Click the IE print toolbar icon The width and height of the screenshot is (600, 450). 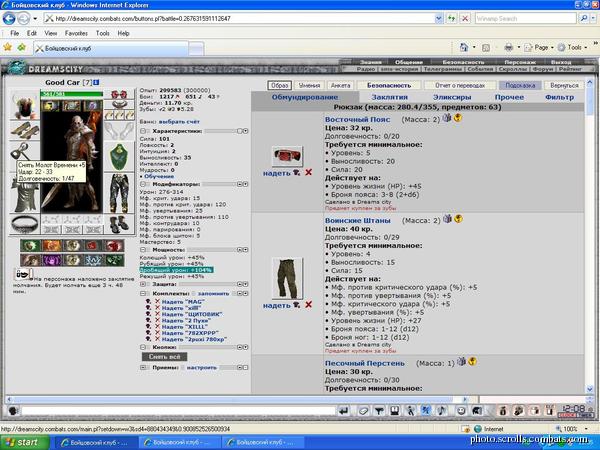click(x=509, y=47)
